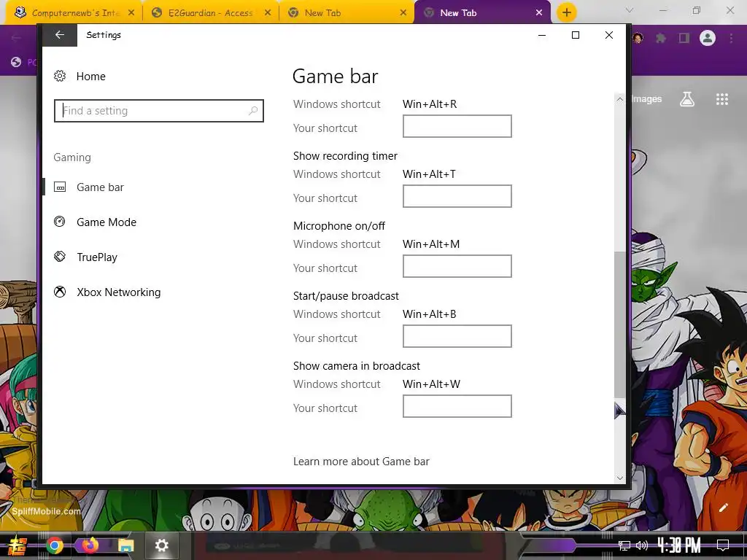
Task: Click the settings scrollbar up arrow
Action: coord(619,99)
